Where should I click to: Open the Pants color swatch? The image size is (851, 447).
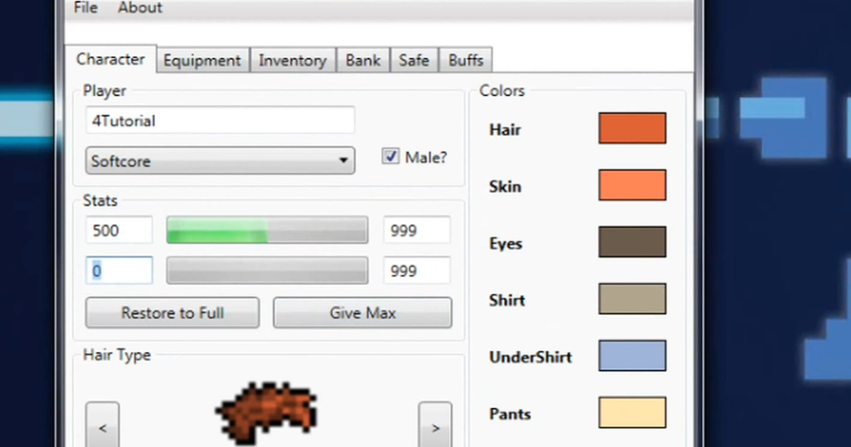[632, 412]
